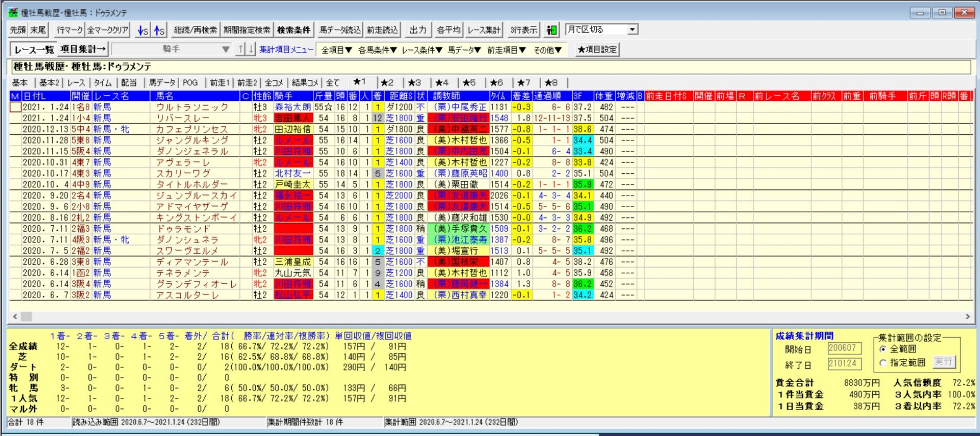Switch to the タイム tab
This screenshot has height=436, width=980.
click(103, 83)
